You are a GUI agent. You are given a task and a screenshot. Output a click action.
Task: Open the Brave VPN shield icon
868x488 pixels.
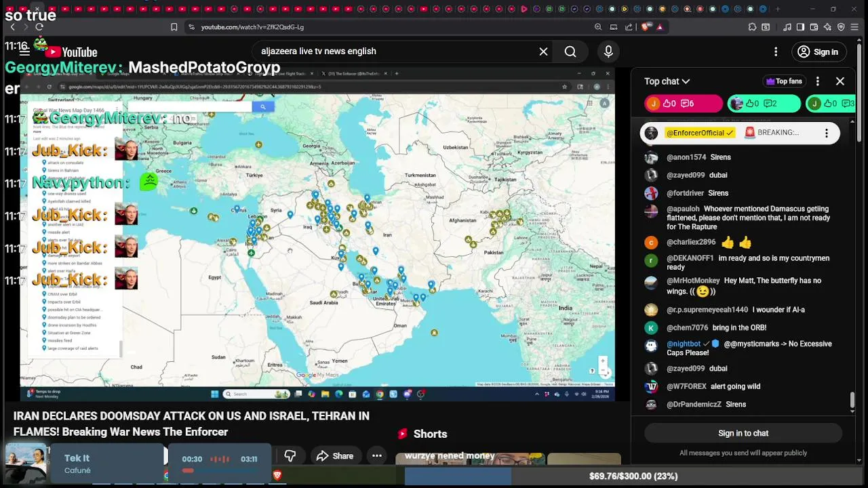[x=842, y=27]
